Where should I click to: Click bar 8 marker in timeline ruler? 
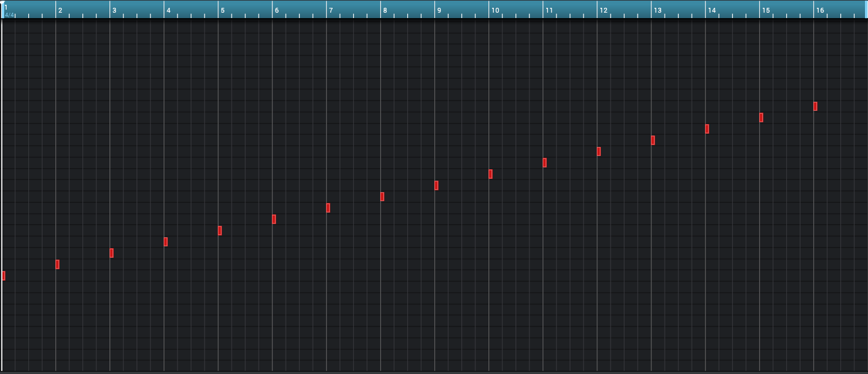click(x=385, y=10)
